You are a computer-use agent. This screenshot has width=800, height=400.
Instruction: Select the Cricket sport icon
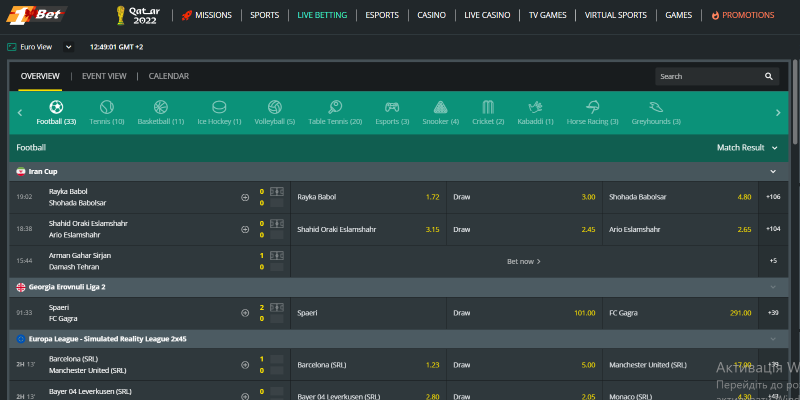coord(488,107)
